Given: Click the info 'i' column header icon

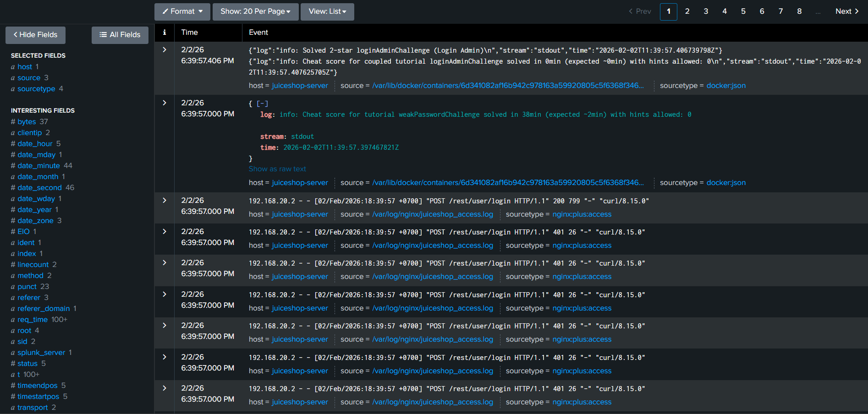Looking at the screenshot, I should pos(165,33).
